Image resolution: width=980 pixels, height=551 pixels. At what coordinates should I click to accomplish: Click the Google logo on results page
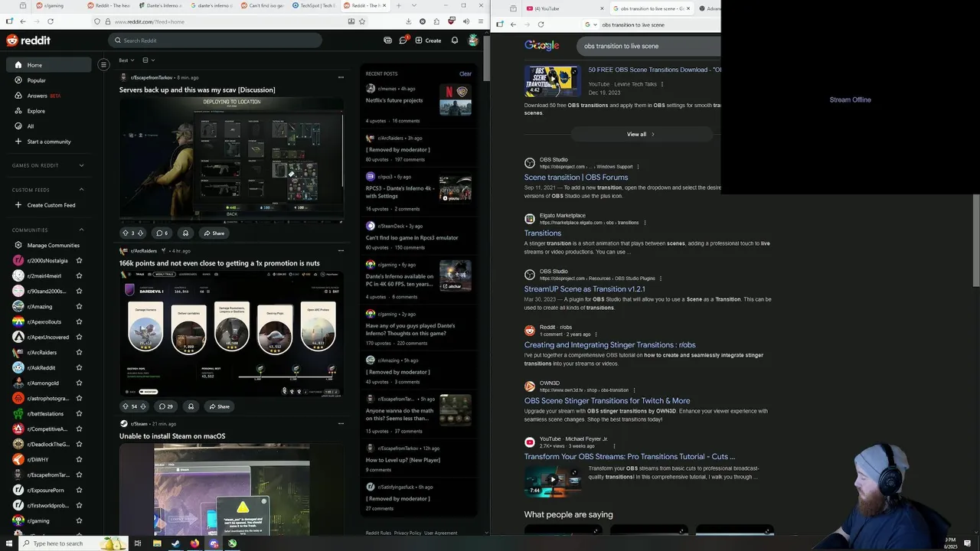click(x=541, y=46)
